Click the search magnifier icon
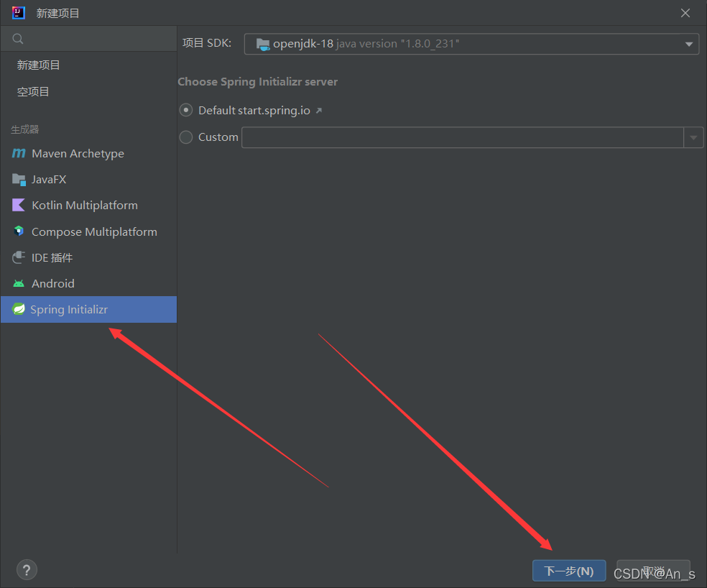The image size is (707, 588). coord(17,39)
